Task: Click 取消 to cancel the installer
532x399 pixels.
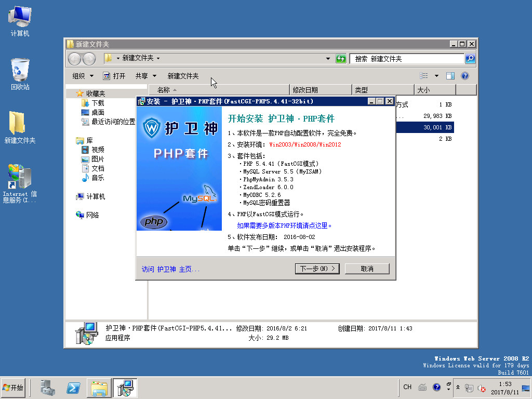Action: [x=367, y=269]
